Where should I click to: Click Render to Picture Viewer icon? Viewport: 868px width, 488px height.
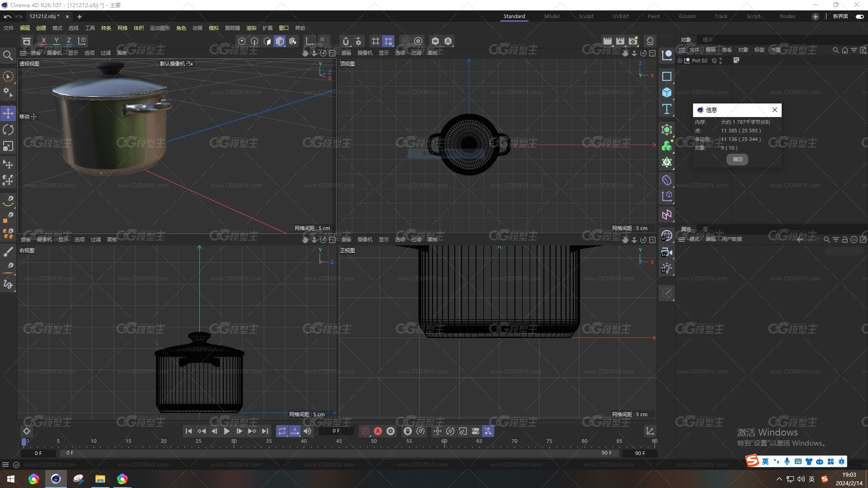pos(620,41)
